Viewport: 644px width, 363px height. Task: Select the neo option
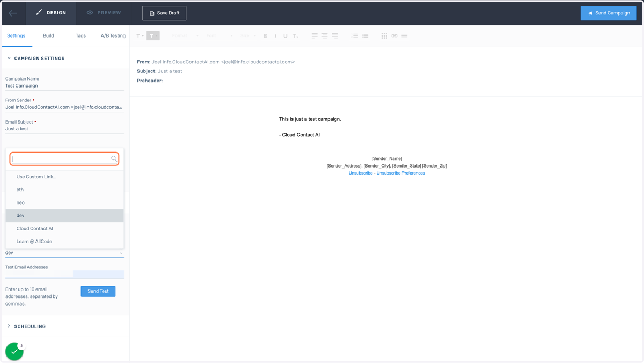tap(64, 202)
